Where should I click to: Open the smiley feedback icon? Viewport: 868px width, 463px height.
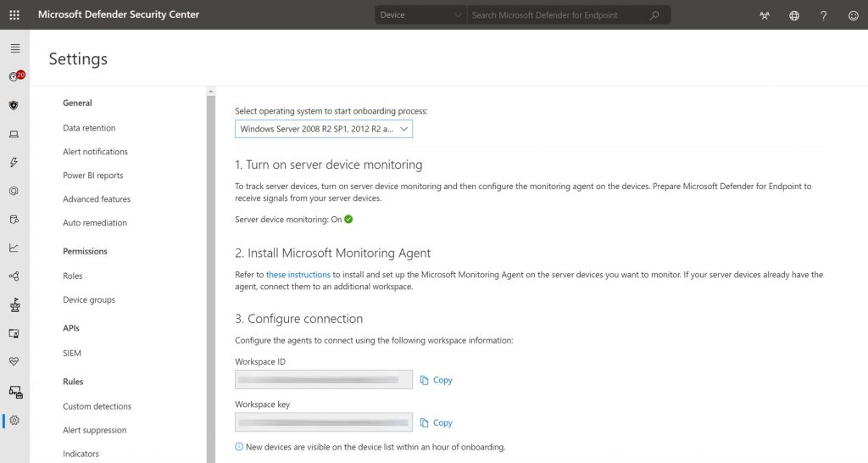pyautogui.click(x=853, y=15)
